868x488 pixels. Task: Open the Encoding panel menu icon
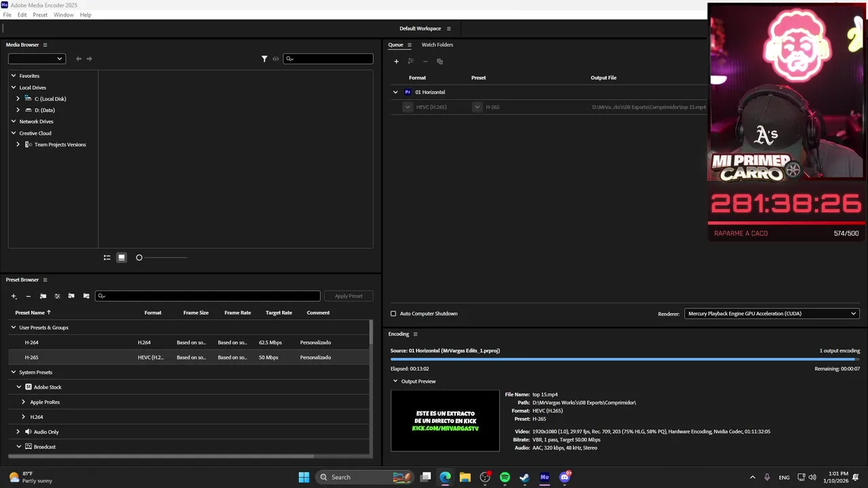(x=416, y=334)
